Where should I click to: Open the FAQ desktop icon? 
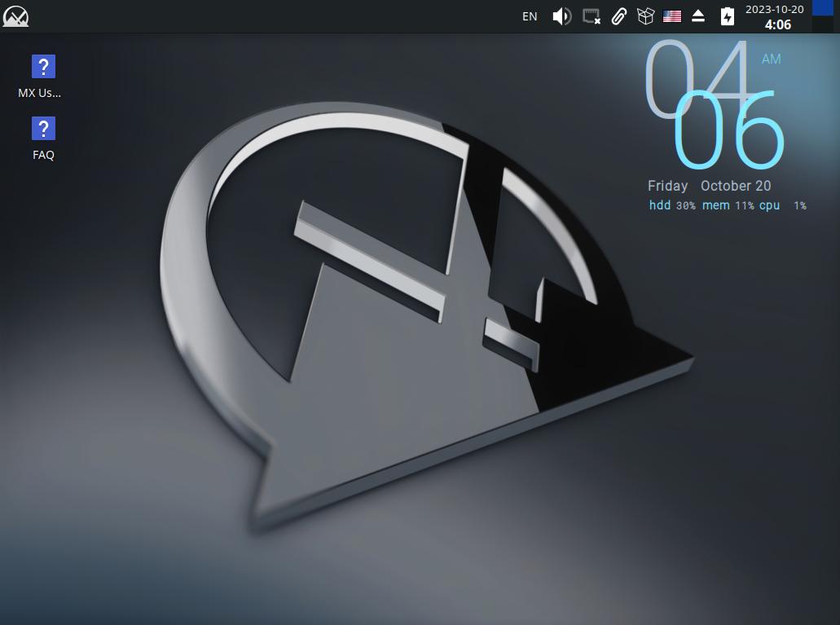click(43, 139)
